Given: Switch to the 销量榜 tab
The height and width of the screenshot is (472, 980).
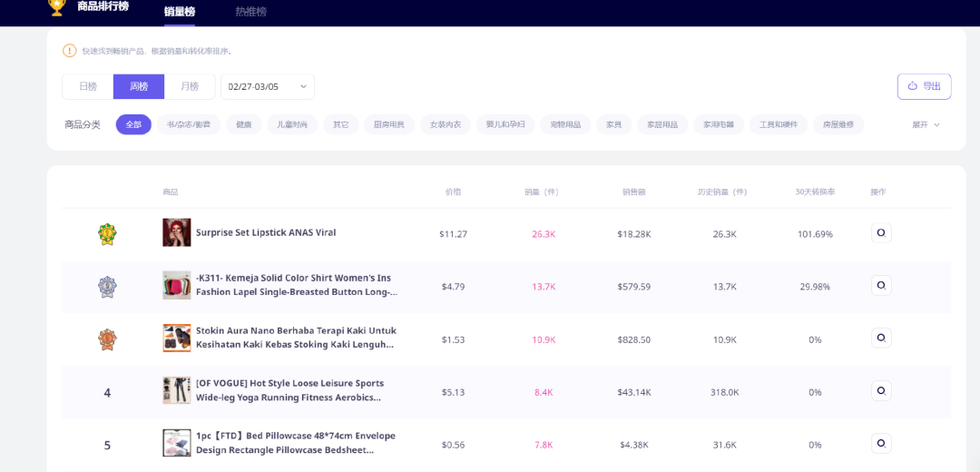Looking at the screenshot, I should [x=180, y=12].
